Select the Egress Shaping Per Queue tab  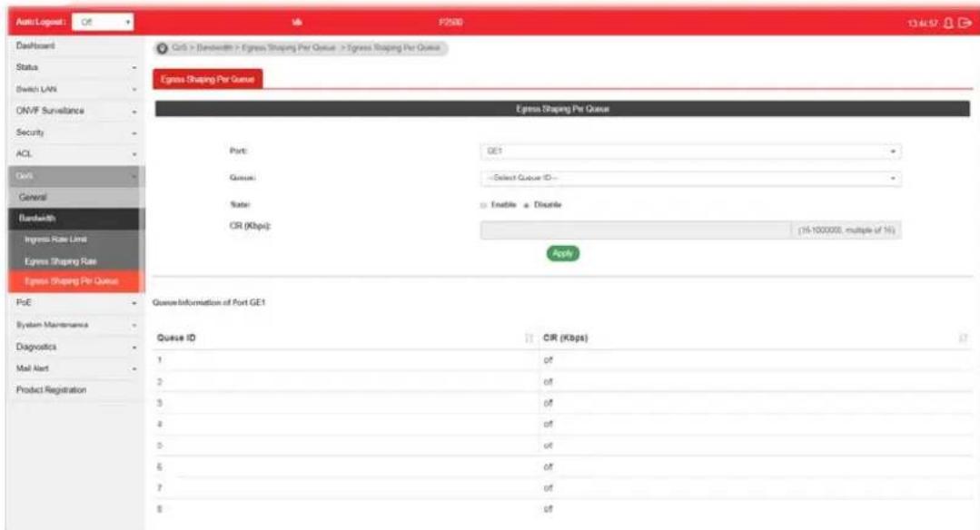(207, 79)
